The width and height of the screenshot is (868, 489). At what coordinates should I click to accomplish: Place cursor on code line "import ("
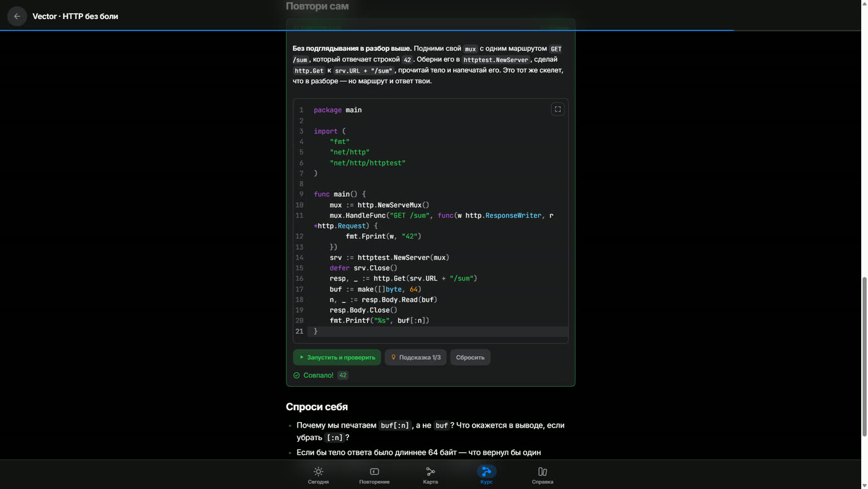tap(330, 131)
